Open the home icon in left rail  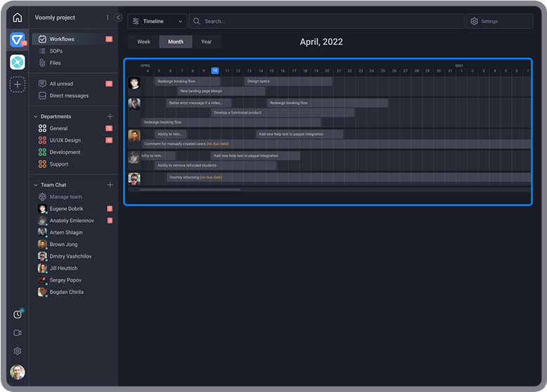(x=18, y=17)
